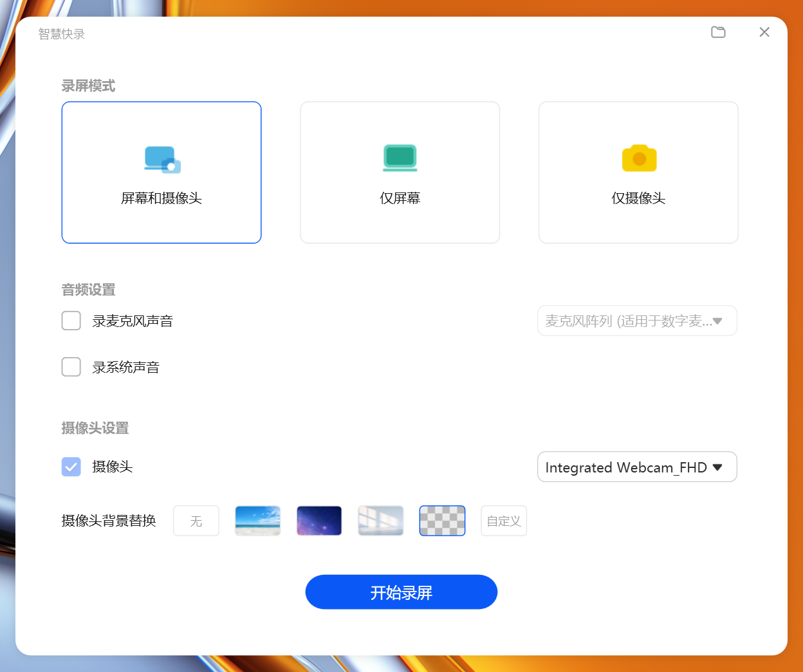803x672 pixels.
Task: Select the beach sky camera background
Action: point(257,521)
